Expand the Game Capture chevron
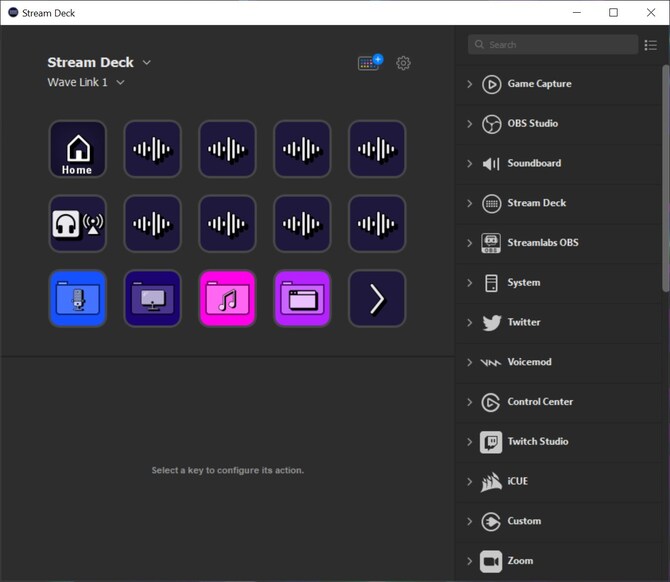 (x=470, y=84)
